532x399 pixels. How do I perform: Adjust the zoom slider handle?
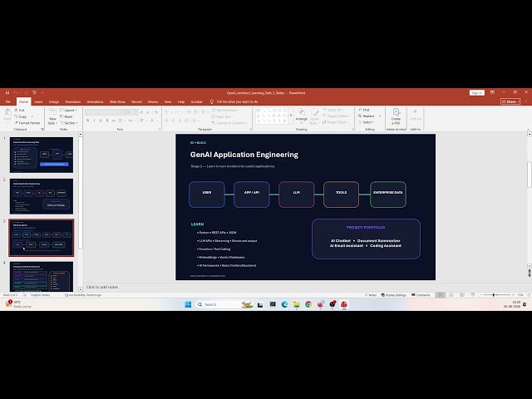[494, 295]
